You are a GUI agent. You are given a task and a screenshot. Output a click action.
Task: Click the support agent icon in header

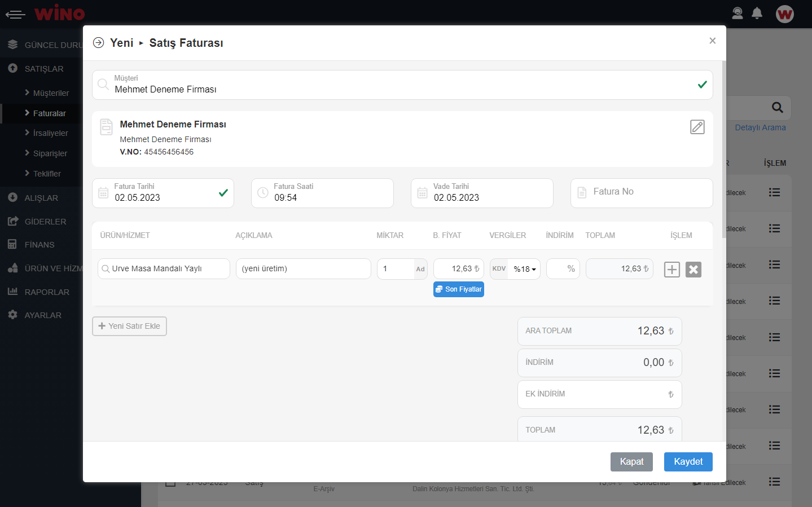737,13
